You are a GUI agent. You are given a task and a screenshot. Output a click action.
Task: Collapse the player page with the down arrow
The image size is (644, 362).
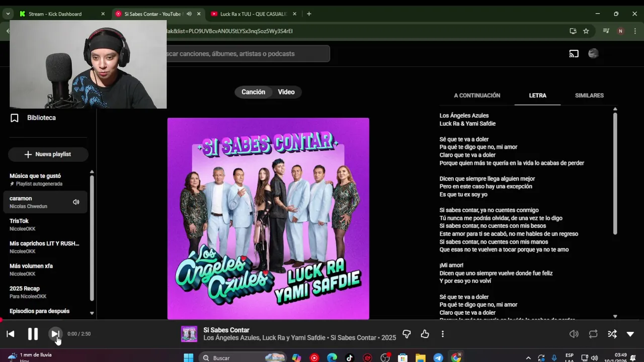pyautogui.click(x=630, y=334)
